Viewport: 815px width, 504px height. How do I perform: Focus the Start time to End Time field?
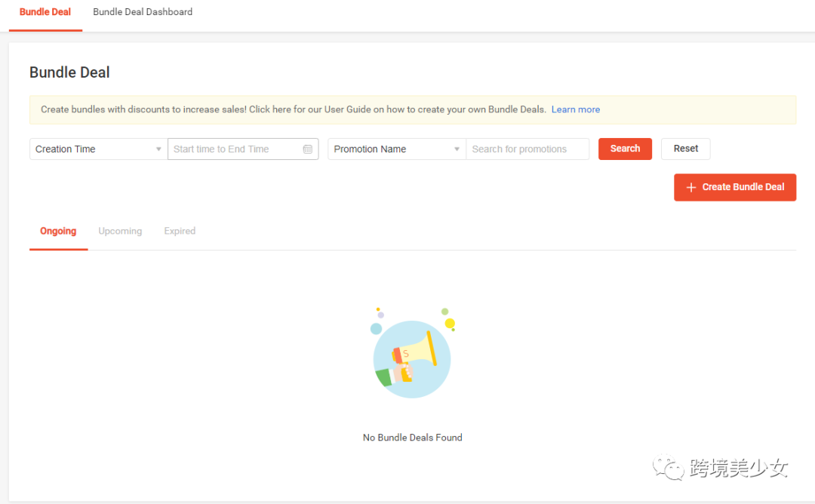243,149
